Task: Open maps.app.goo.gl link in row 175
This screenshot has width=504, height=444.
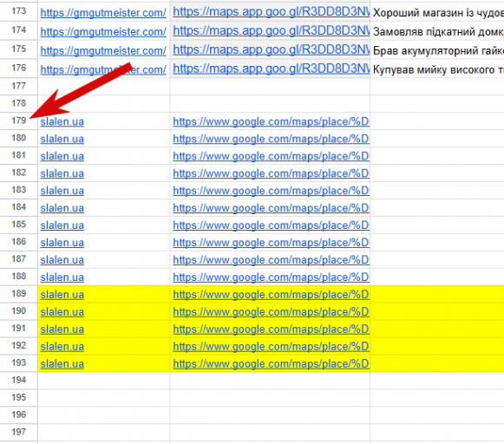Action: click(x=272, y=49)
